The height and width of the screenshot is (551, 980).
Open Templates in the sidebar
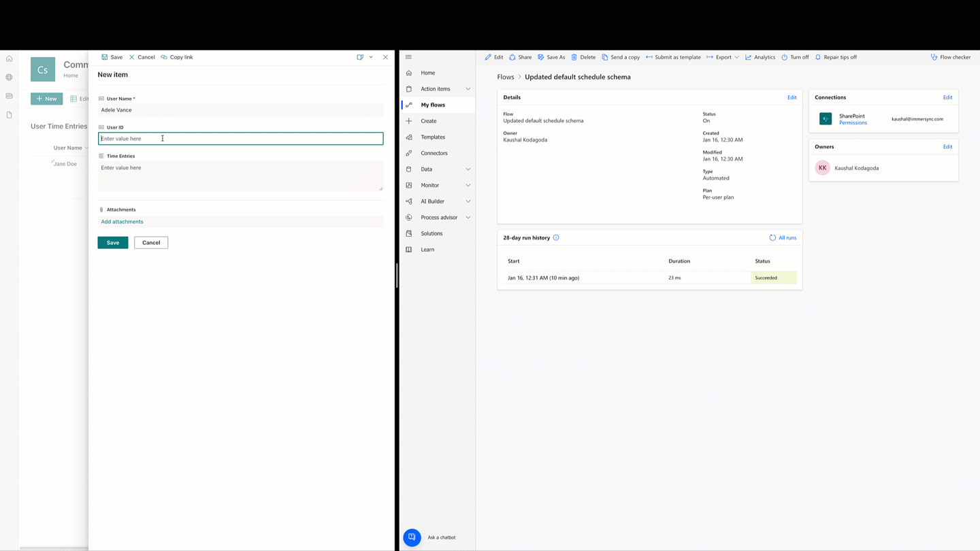[x=432, y=137]
